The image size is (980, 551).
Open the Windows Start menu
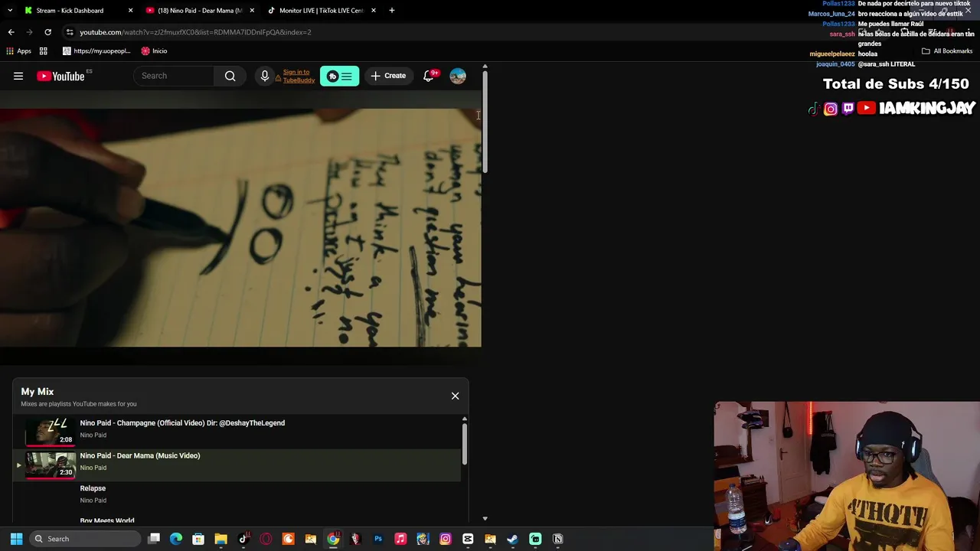pos(16,539)
